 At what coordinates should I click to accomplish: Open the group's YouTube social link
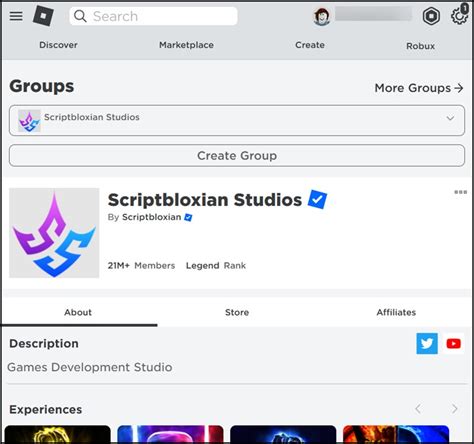[453, 343]
